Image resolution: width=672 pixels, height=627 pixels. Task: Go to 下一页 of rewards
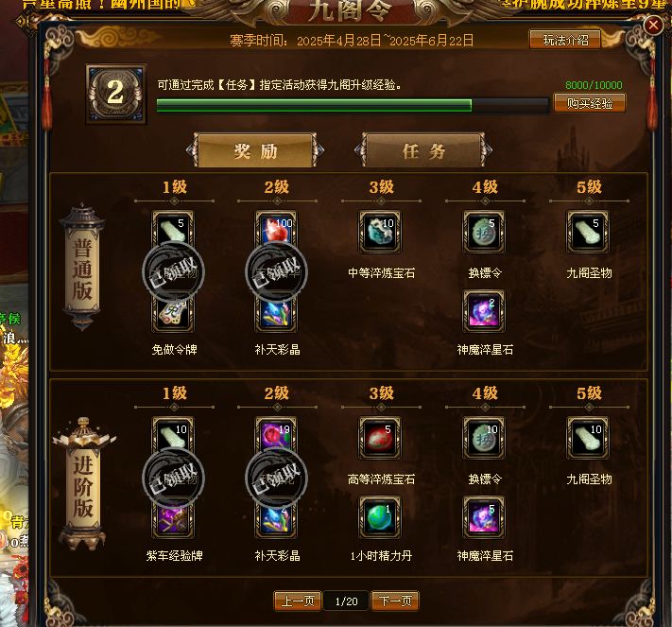point(395,601)
